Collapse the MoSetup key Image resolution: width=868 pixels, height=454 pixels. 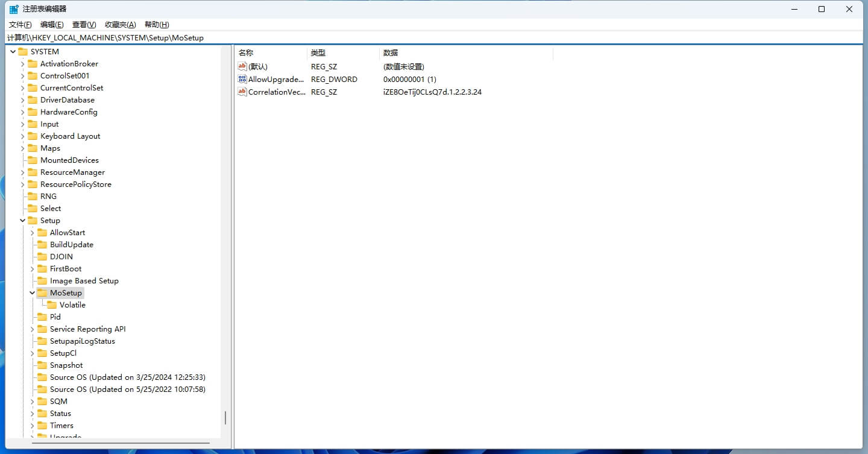point(33,293)
